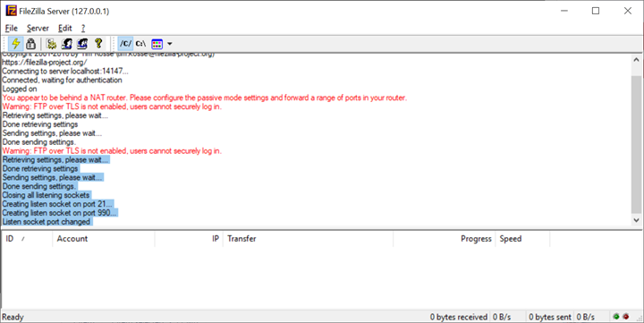
Task: Click the FileZilla Server title bar icon
Action: pos(11,11)
